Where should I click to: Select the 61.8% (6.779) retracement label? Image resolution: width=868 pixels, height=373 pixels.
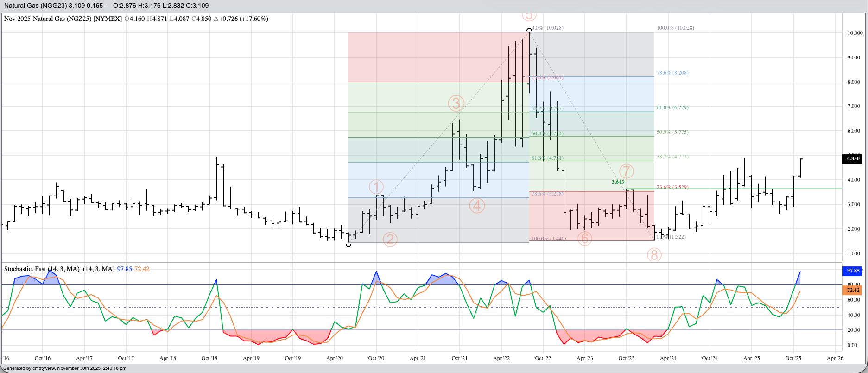pos(672,107)
